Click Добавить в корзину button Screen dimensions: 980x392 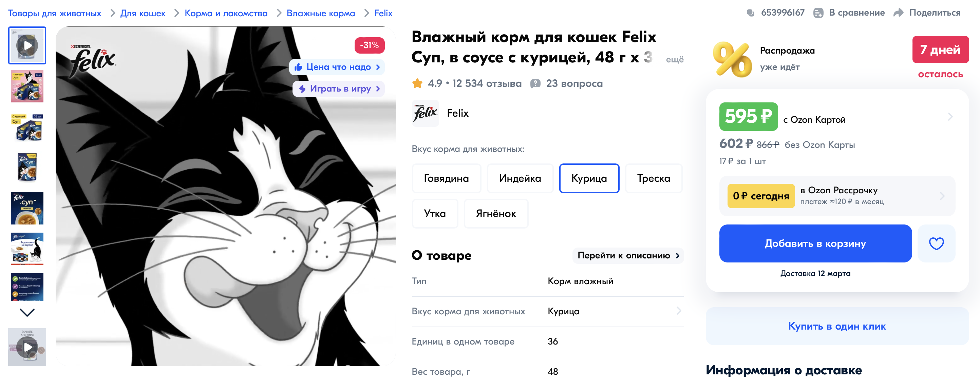point(815,243)
